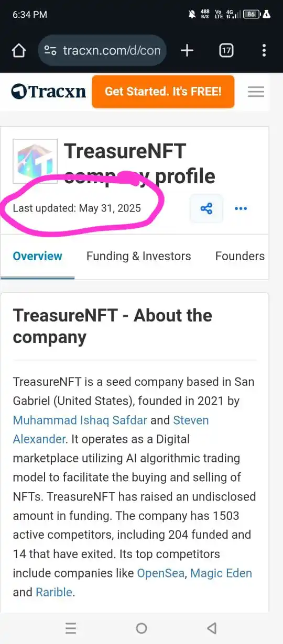This screenshot has width=283, height=644.
Task: Open the Chrome three-dot menu
Action: [264, 51]
